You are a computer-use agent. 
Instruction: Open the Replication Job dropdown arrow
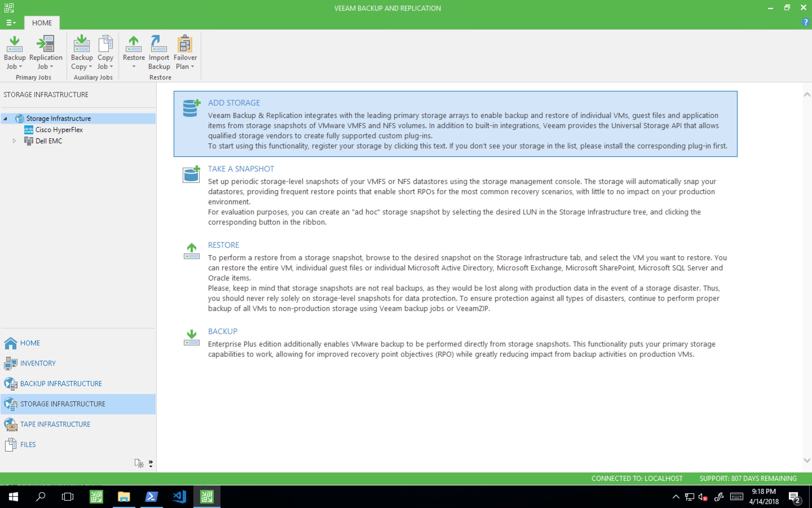tap(51, 67)
